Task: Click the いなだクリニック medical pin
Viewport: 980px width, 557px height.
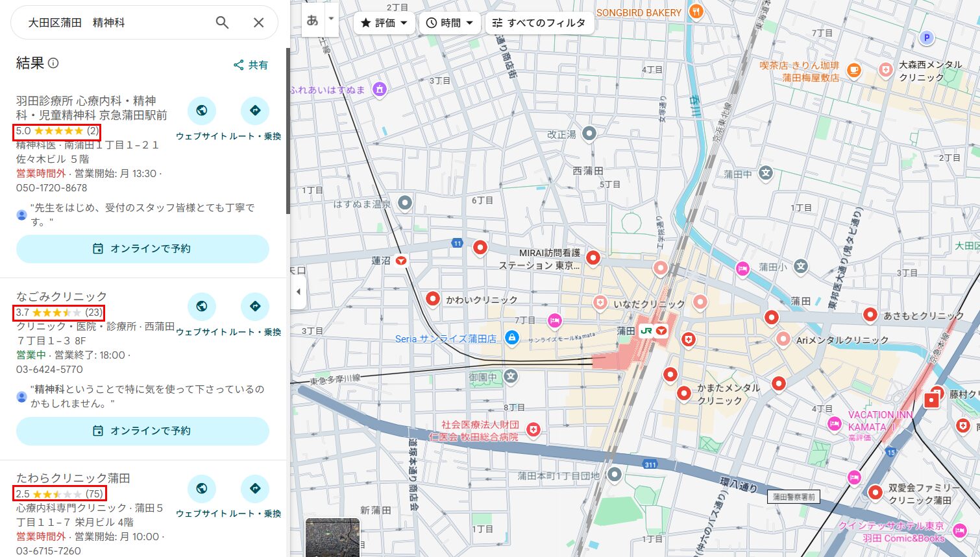Action: pos(600,303)
